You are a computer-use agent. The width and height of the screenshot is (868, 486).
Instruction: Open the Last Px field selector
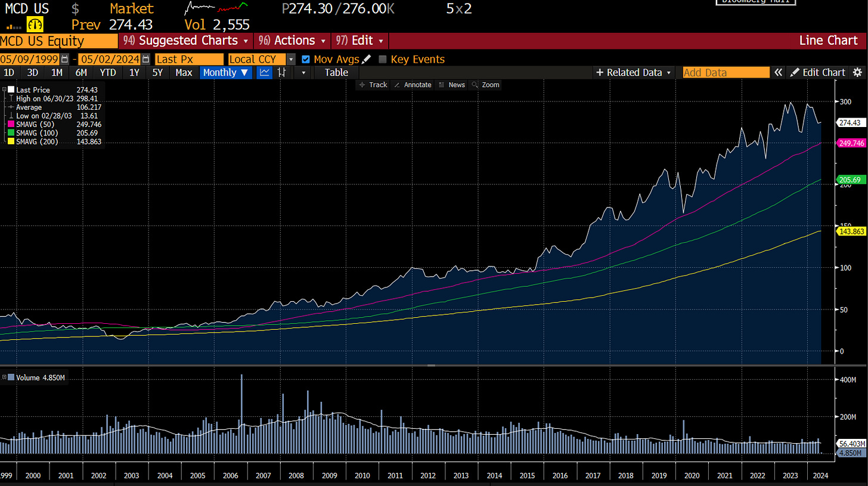(x=189, y=59)
